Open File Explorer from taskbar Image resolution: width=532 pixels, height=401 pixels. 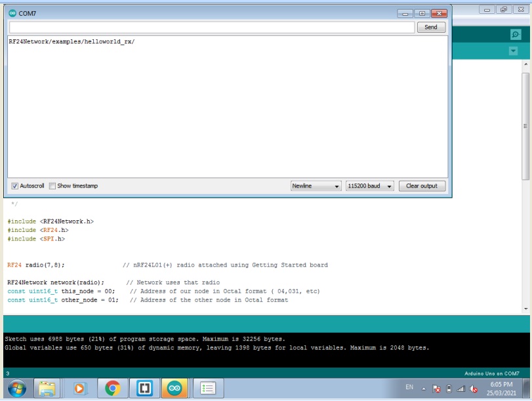pos(47,389)
